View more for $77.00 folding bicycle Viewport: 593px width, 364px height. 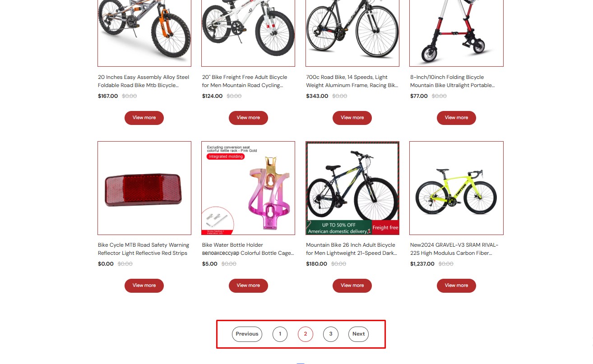click(x=456, y=118)
